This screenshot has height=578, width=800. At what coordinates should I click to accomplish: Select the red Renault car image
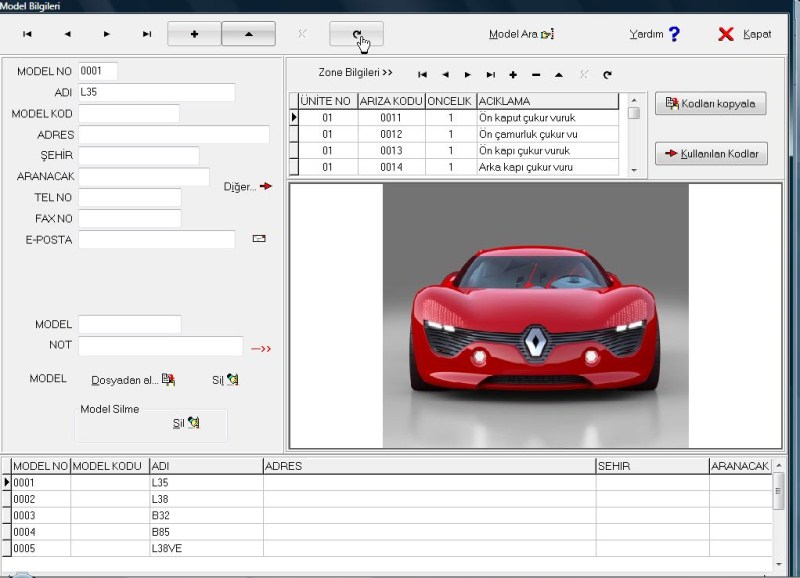pos(536,316)
